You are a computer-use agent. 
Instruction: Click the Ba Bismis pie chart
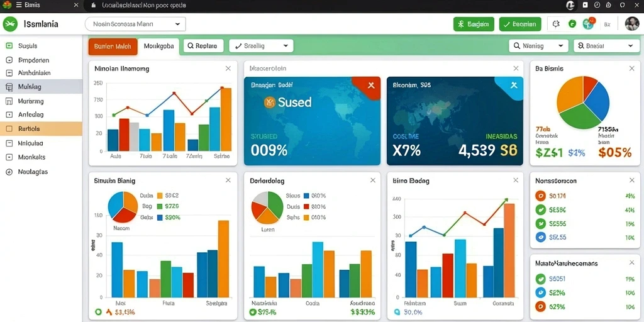click(x=583, y=103)
